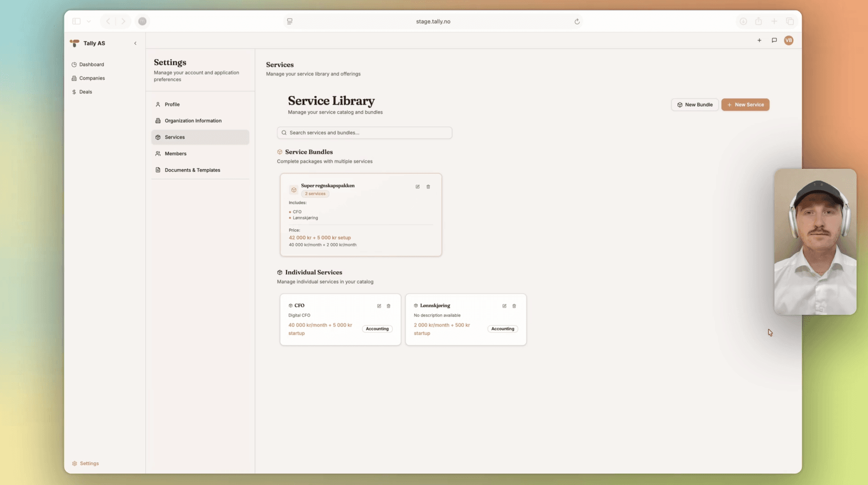This screenshot has width=868, height=485.
Task: Open Members settings
Action: [200, 154]
